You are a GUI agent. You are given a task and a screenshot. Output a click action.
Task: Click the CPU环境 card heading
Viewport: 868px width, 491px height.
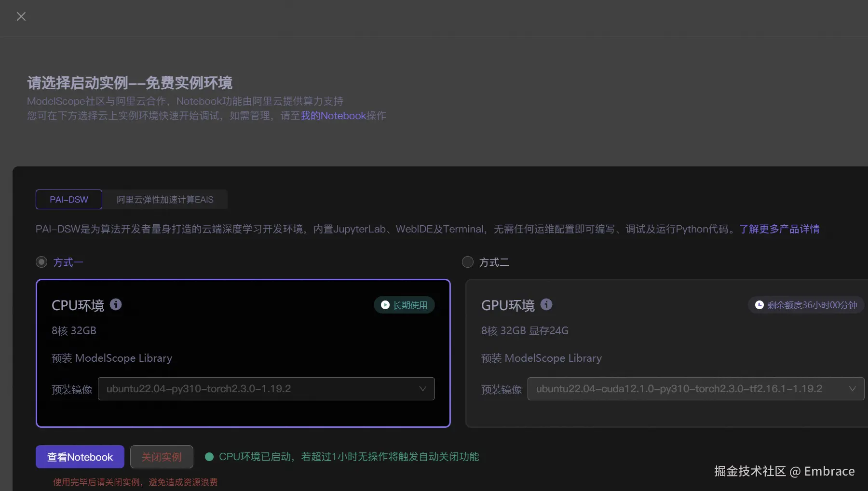tap(78, 305)
